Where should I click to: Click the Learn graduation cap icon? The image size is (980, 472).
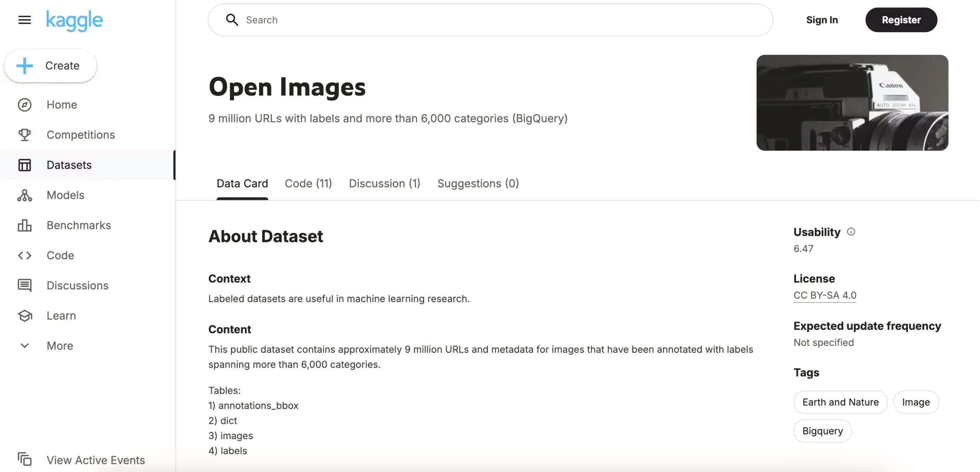tap(24, 316)
